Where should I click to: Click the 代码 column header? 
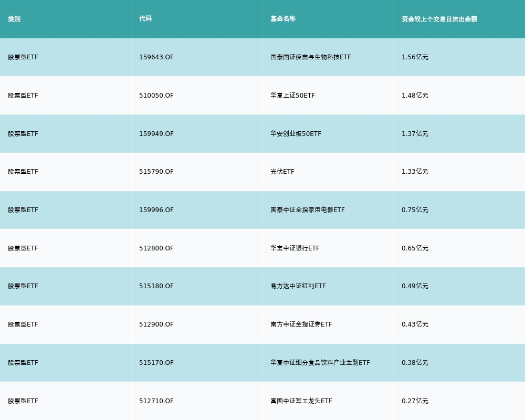[145, 19]
